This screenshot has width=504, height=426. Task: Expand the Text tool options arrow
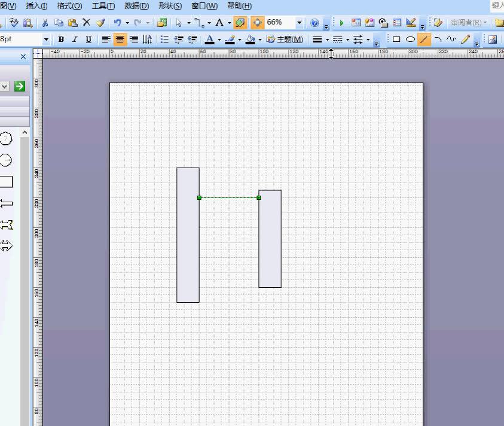pos(230,23)
